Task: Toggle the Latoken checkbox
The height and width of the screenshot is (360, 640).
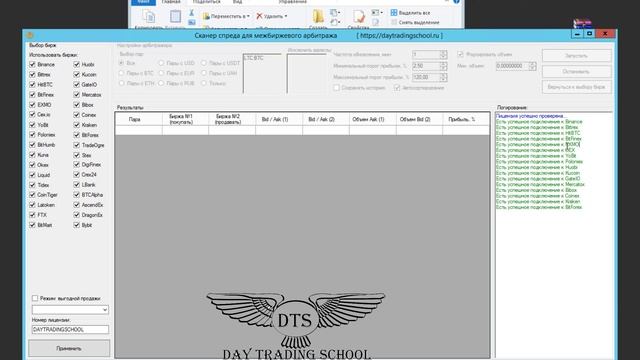Action: pyautogui.click(x=32, y=205)
